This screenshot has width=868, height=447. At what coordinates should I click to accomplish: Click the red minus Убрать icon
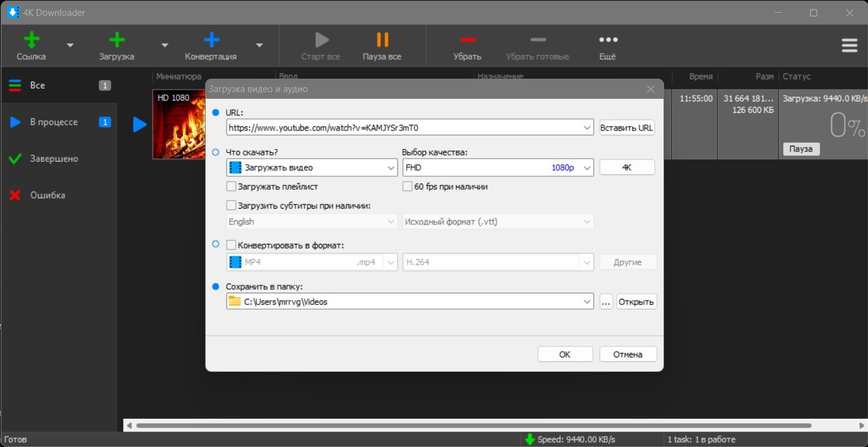point(468,40)
